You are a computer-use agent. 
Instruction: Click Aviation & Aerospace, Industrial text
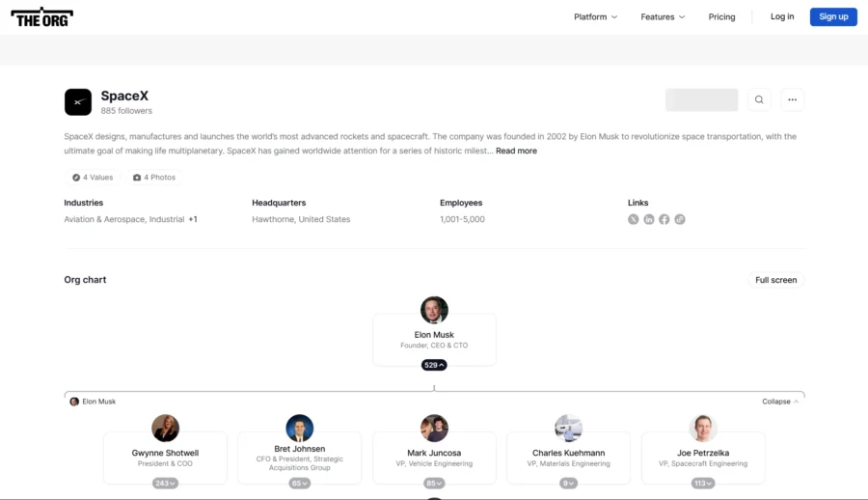tap(124, 219)
